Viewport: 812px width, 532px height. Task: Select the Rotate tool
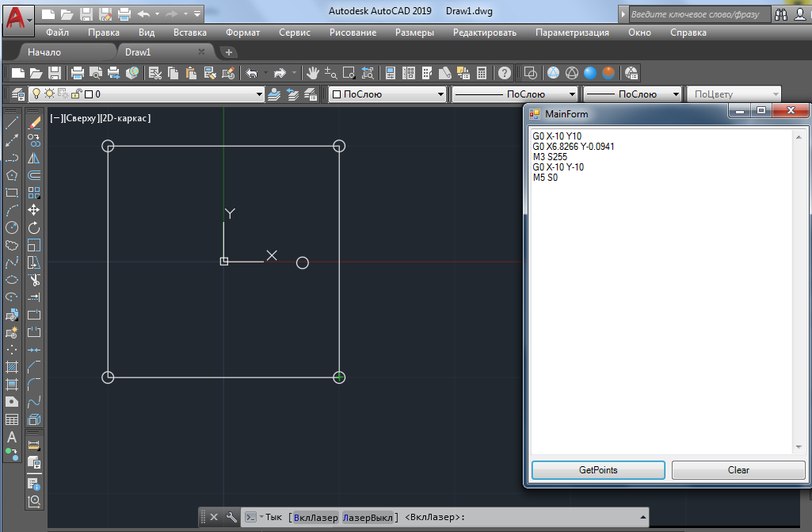click(34, 228)
